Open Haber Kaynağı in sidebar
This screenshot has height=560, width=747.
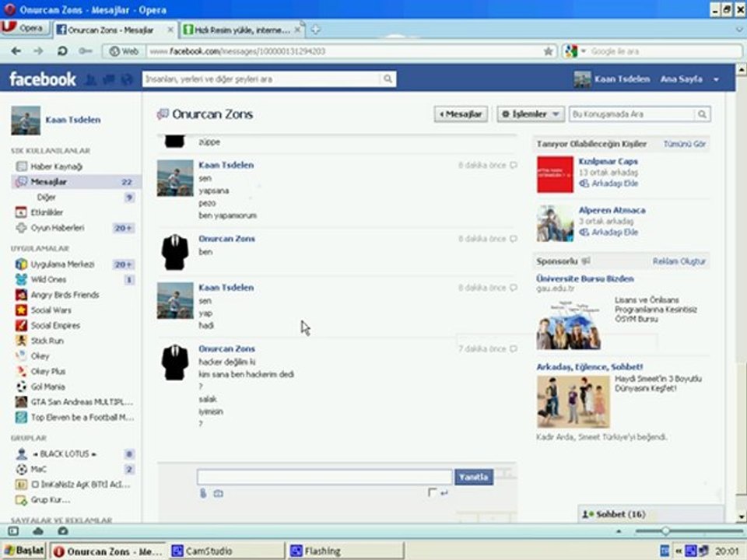(x=56, y=166)
